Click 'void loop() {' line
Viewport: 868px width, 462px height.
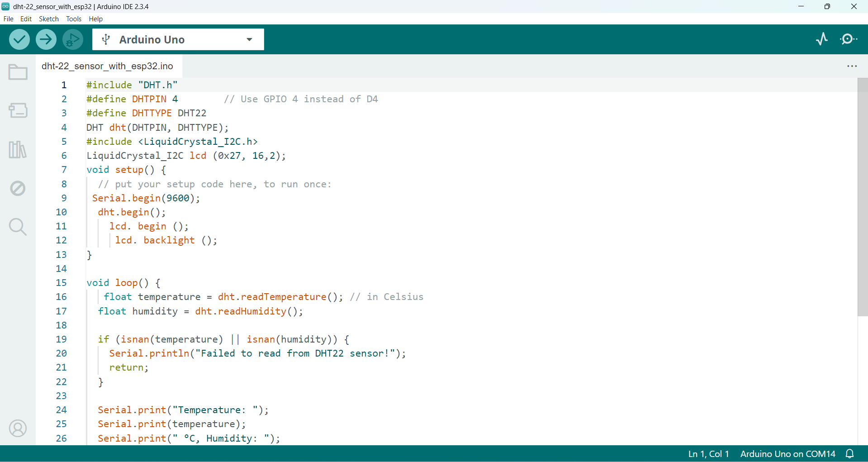[x=123, y=283]
